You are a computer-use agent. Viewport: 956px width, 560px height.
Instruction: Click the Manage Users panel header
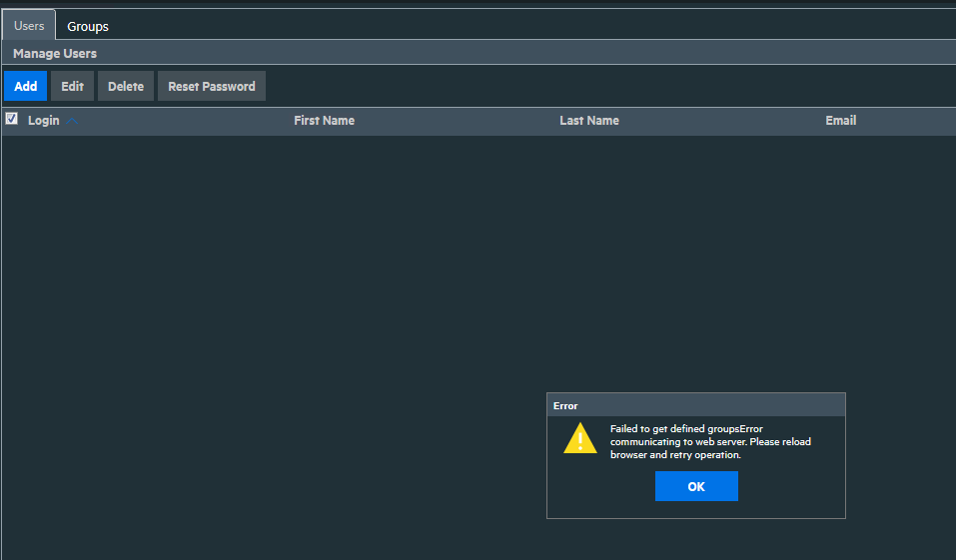[x=55, y=53]
